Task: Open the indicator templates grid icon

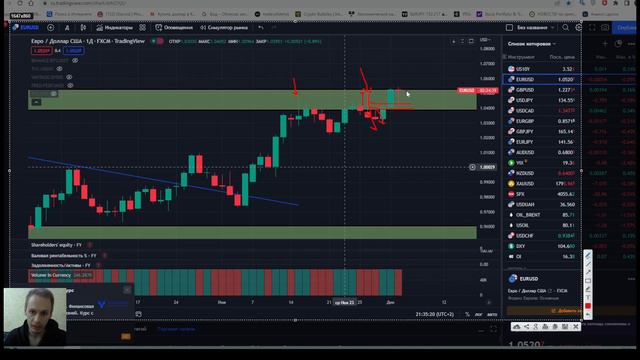Action: tap(142, 28)
